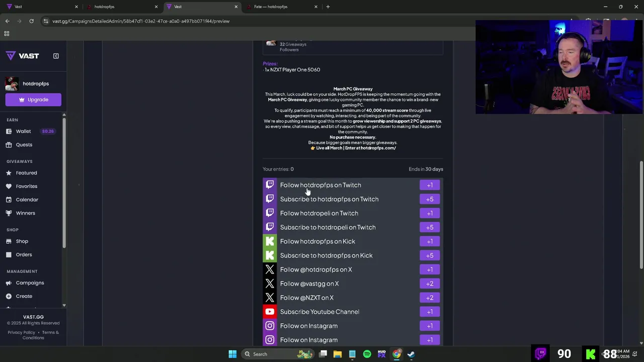Open Winners page
The width and height of the screenshot is (644, 362).
(25, 213)
